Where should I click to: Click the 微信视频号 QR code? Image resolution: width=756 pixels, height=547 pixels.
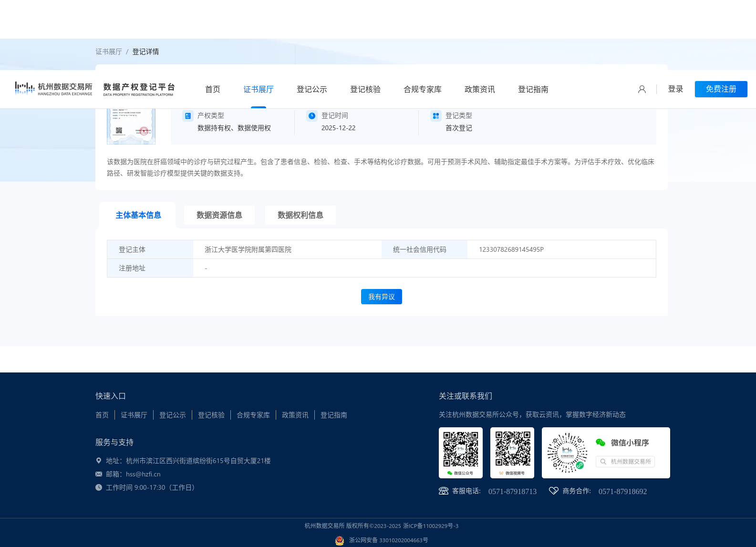512,449
